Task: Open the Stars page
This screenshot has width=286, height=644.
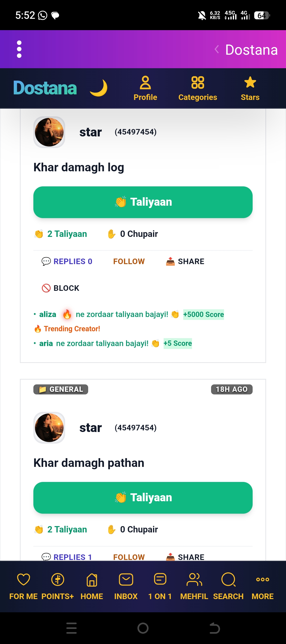Action: (x=250, y=88)
